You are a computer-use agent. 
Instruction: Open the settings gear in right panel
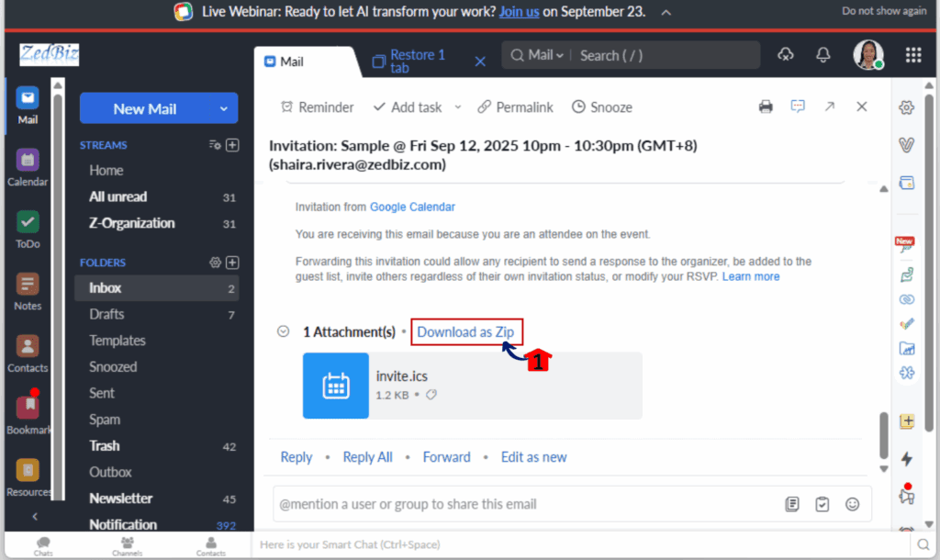[906, 107]
